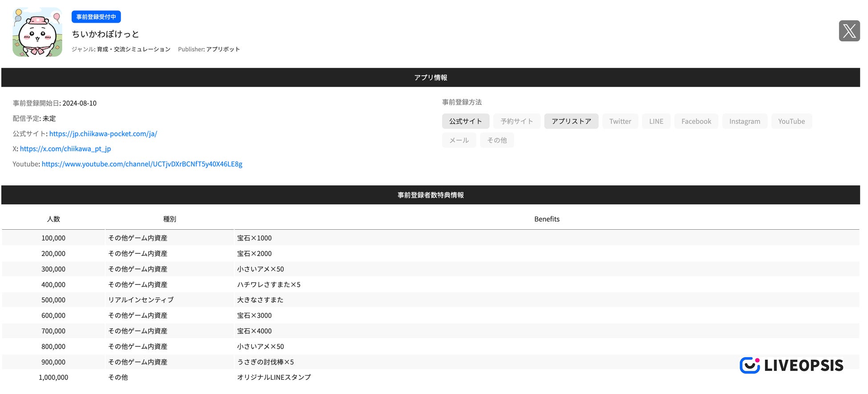The width and height of the screenshot is (868, 394).
Task: Select the Twitter registration method chip
Action: click(620, 121)
